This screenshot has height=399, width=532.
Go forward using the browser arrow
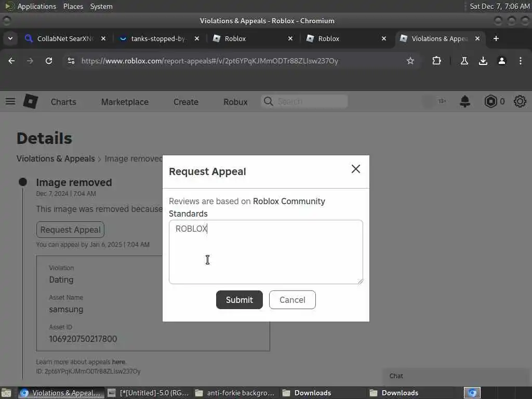point(30,61)
